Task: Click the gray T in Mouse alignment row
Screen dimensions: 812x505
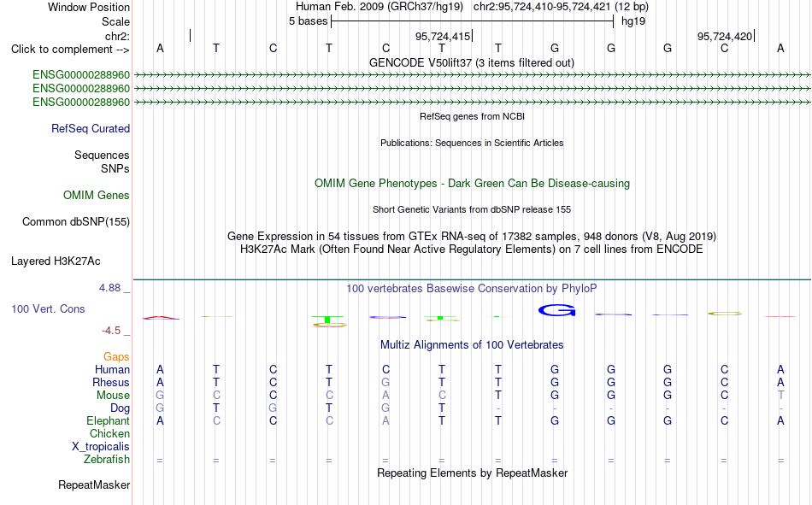Action: [x=780, y=395]
